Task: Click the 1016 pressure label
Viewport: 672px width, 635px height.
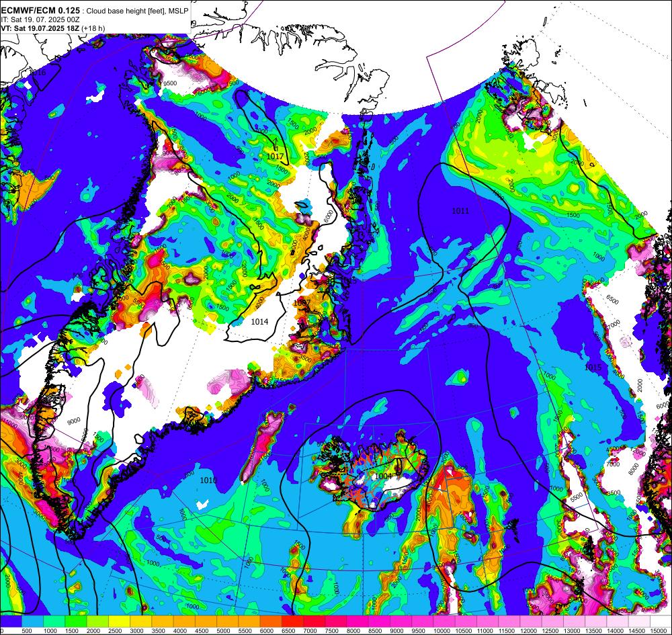Action: (37, 73)
